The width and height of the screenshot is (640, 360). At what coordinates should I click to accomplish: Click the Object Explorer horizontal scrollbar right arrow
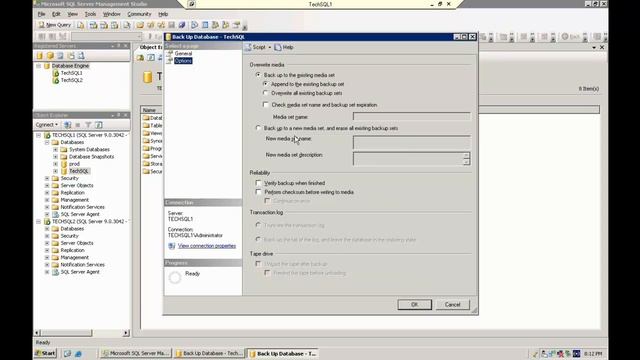[126, 333]
